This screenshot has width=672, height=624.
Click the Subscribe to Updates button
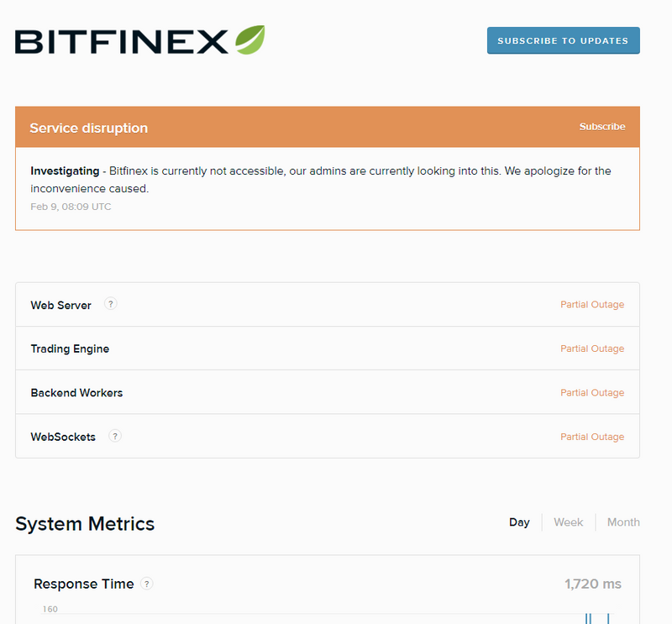(x=563, y=40)
